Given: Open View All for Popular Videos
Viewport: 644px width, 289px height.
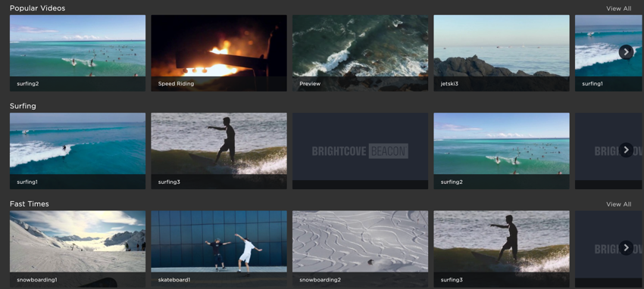Looking at the screenshot, I should point(618,8).
